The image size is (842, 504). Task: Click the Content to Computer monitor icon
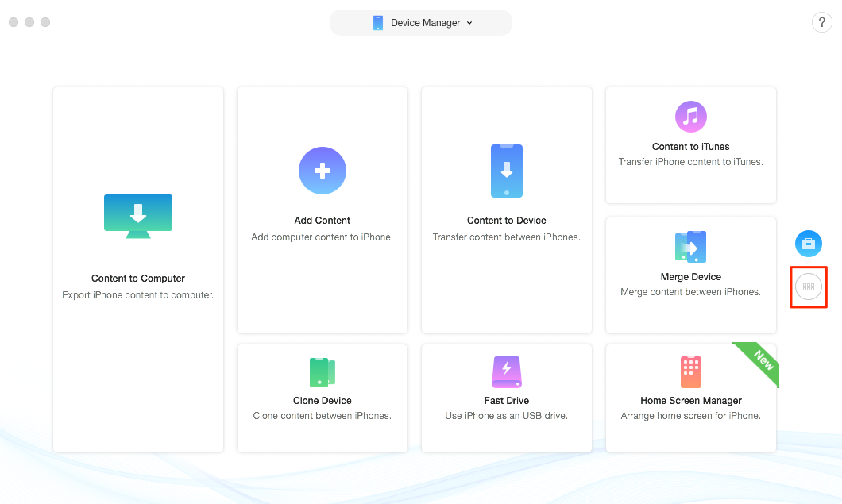[138, 217]
